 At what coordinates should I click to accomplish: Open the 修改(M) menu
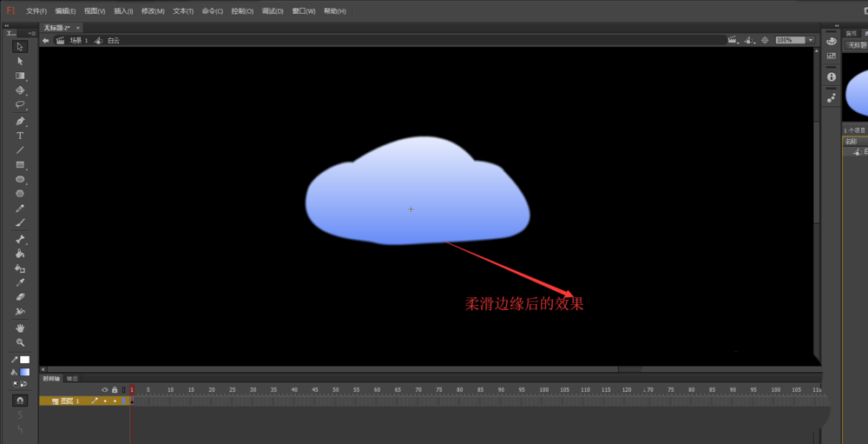pyautogui.click(x=154, y=11)
